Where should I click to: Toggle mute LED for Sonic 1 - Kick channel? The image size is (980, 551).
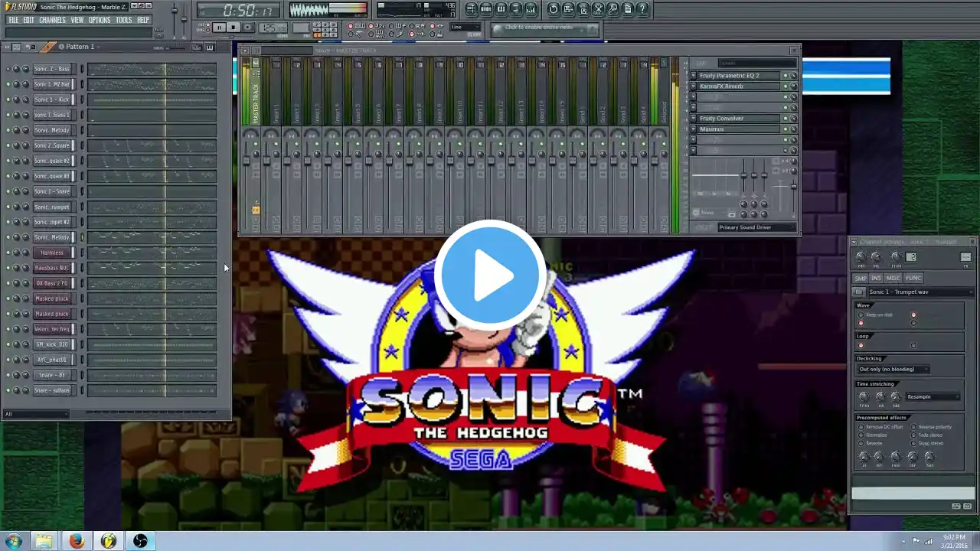pos(8,99)
